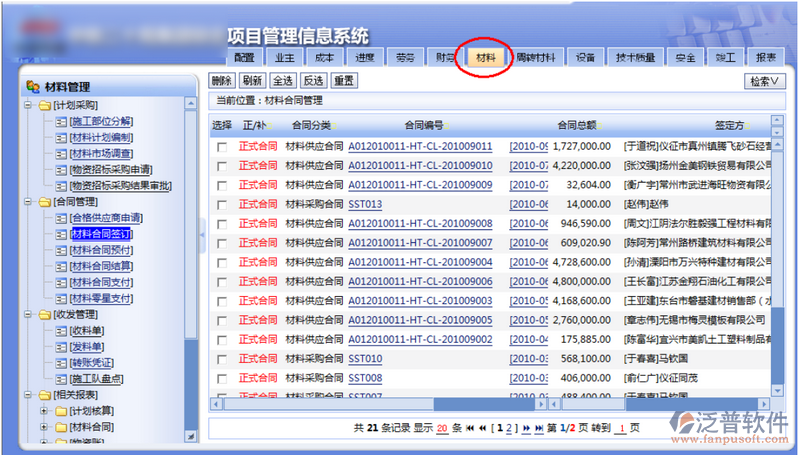Open 施工部位分解 page icon in tree

[x=60, y=121]
